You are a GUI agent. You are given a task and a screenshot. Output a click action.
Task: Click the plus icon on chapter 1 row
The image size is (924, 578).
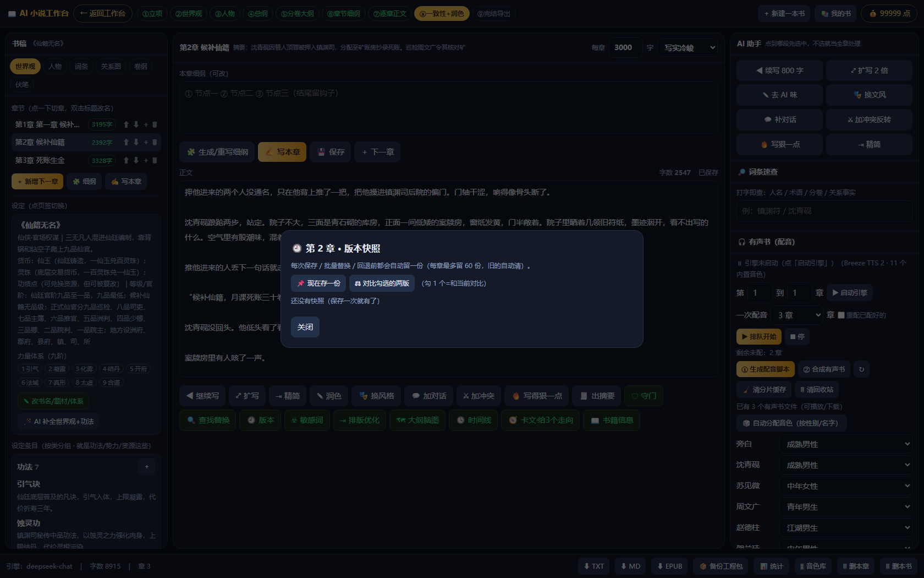(146, 125)
